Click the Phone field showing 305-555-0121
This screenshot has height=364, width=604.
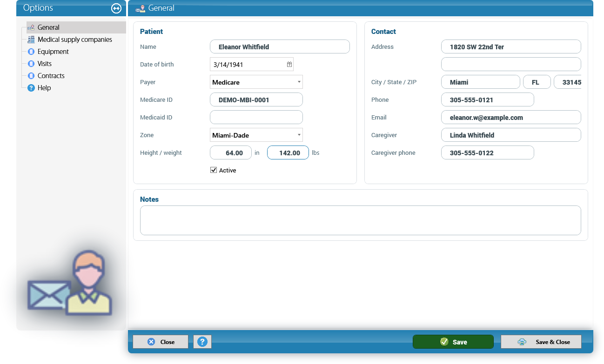pyautogui.click(x=488, y=99)
